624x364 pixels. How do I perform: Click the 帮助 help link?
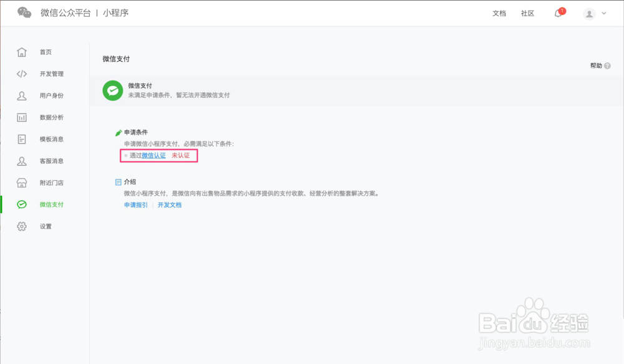tap(596, 66)
